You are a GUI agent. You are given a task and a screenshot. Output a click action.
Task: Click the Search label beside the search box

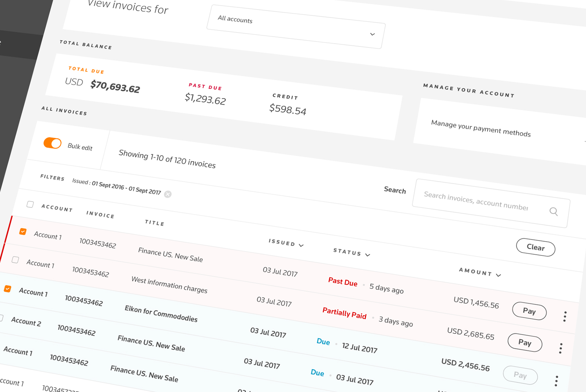[x=395, y=190]
